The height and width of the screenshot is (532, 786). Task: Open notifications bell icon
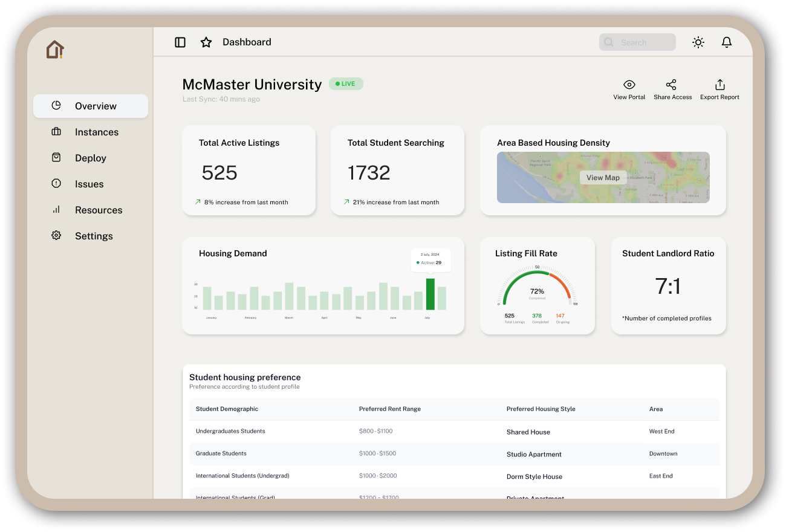pyautogui.click(x=727, y=42)
